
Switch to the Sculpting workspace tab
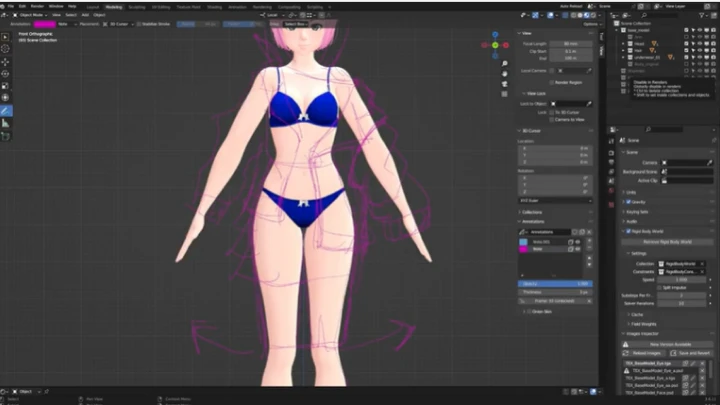coord(136,7)
